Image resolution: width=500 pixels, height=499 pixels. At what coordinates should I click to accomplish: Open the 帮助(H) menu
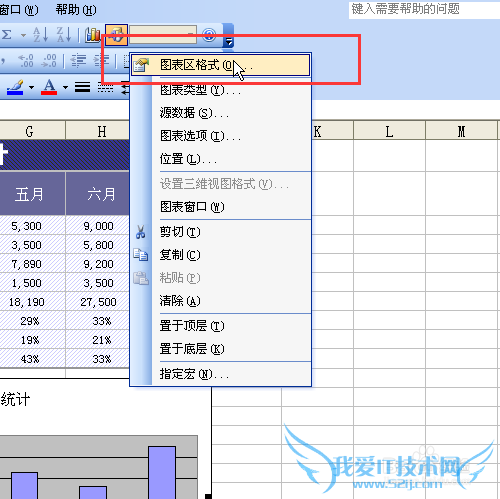click(x=76, y=9)
